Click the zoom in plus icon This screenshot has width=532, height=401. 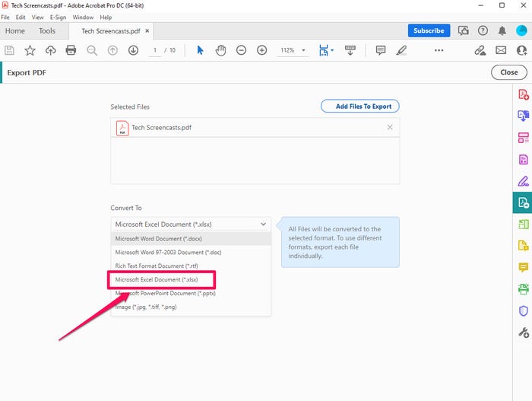[261, 50]
